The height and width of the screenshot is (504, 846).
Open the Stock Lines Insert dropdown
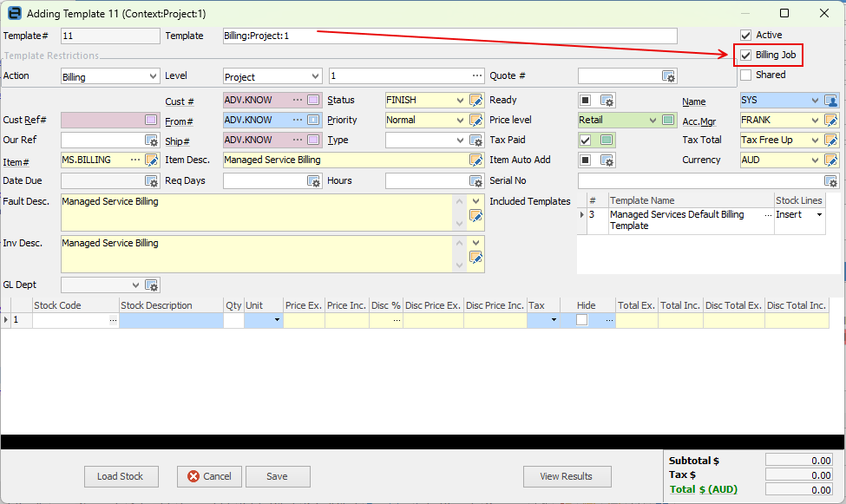click(820, 215)
